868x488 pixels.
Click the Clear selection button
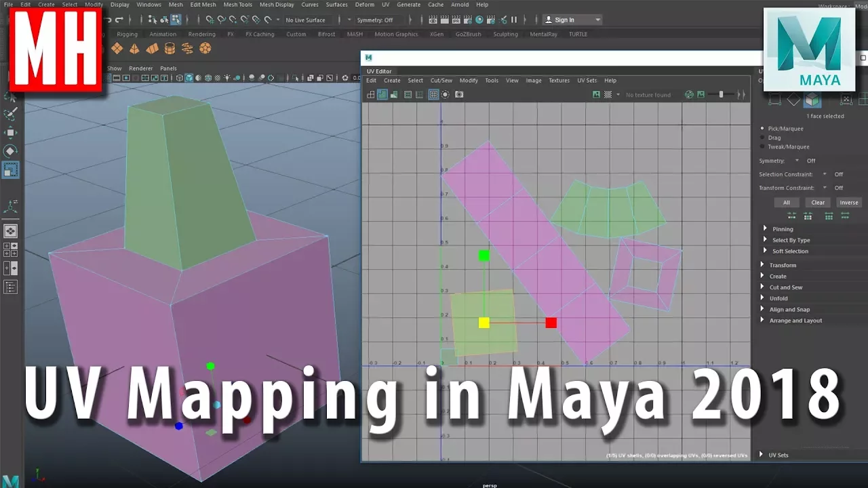pos(818,202)
